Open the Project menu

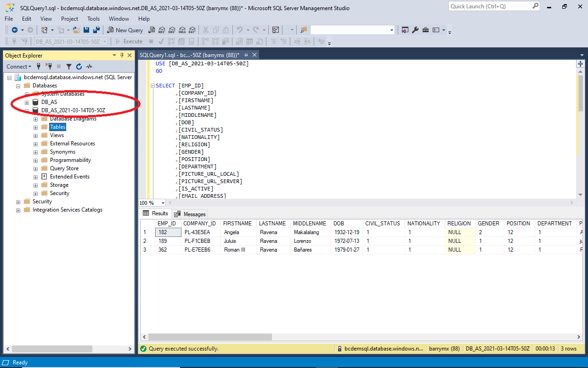click(70, 19)
